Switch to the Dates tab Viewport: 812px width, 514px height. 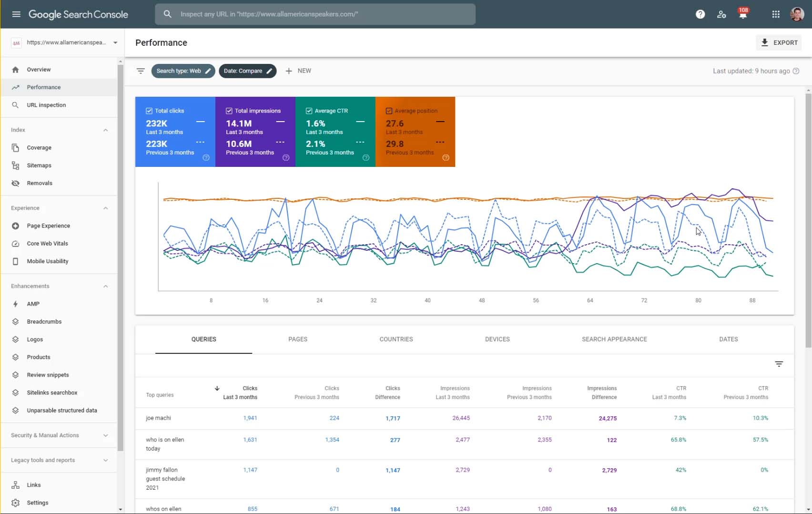click(x=728, y=339)
